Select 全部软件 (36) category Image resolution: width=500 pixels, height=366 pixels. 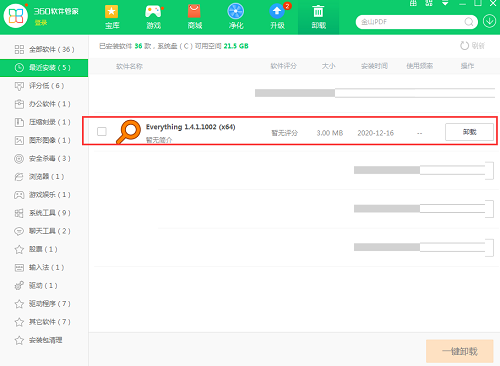click(x=44, y=49)
